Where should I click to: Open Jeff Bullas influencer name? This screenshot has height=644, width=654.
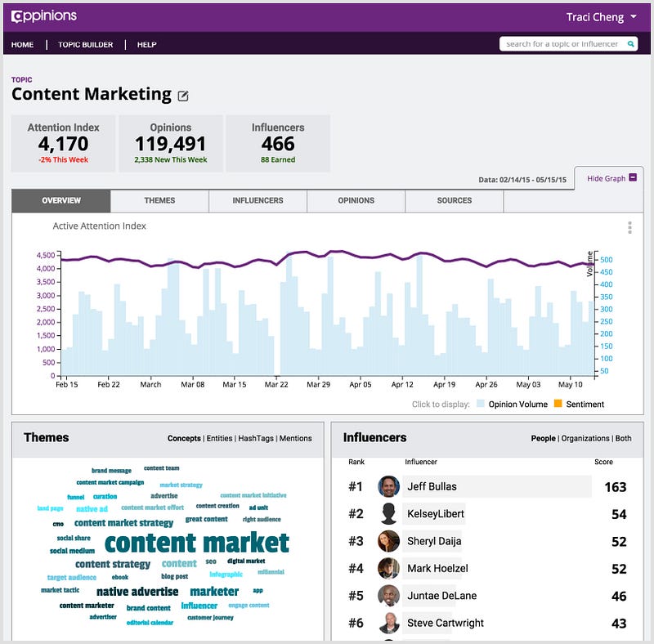[x=432, y=487]
